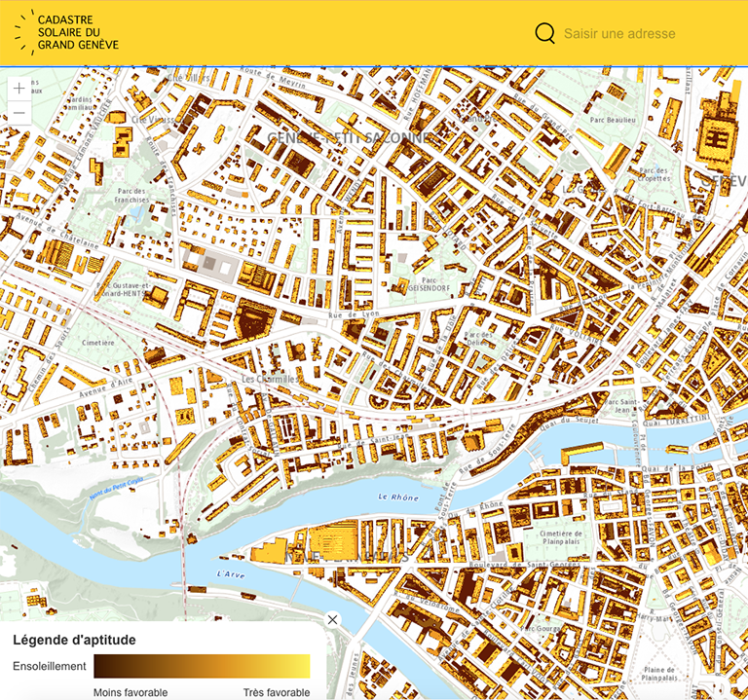Image resolution: width=748 pixels, height=700 pixels.
Task: Click the Les Charmilles label on the map
Action: pos(263,379)
